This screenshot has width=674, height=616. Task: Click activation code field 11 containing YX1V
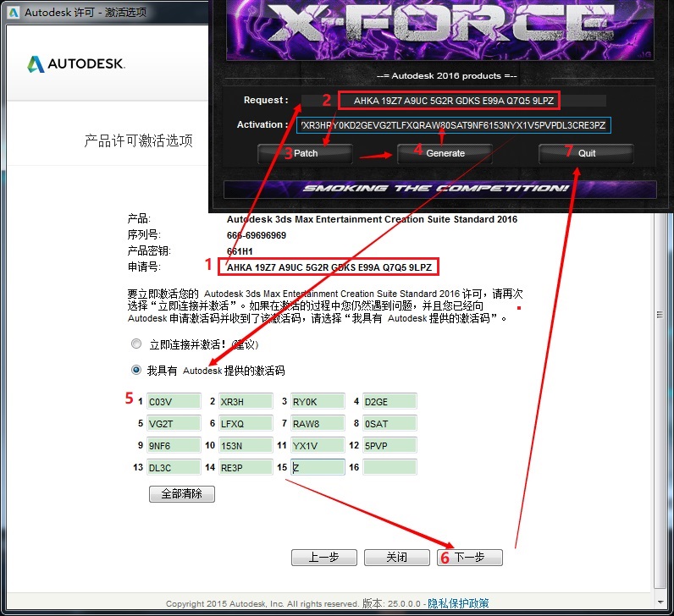coord(318,445)
